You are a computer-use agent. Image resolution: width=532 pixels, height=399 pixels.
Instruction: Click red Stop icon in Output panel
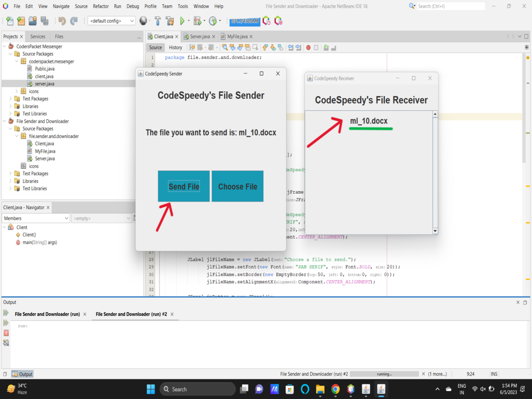(x=6, y=333)
